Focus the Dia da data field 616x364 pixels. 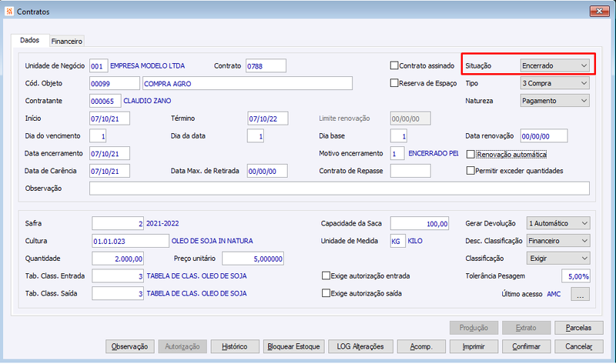[x=256, y=136]
